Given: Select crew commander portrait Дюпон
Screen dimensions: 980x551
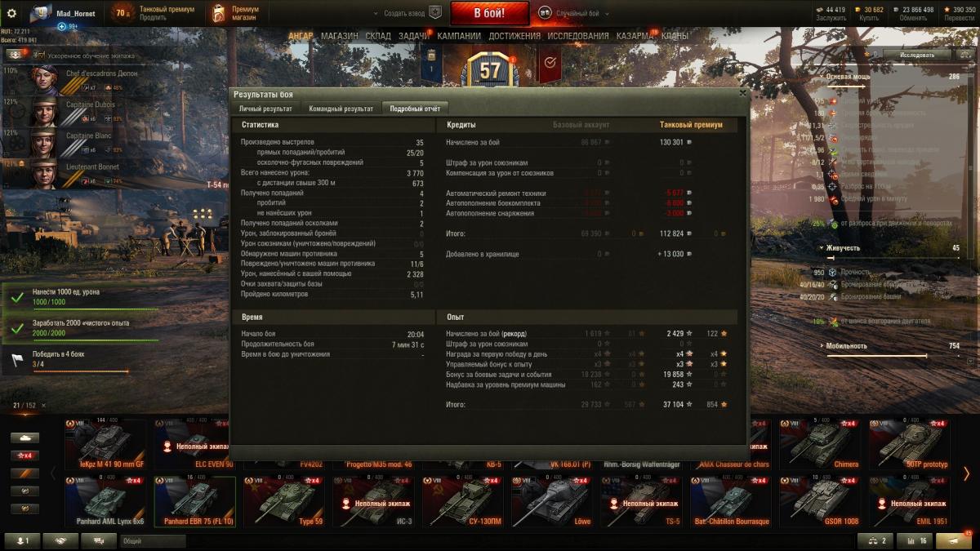Looking at the screenshot, I should (43, 80).
